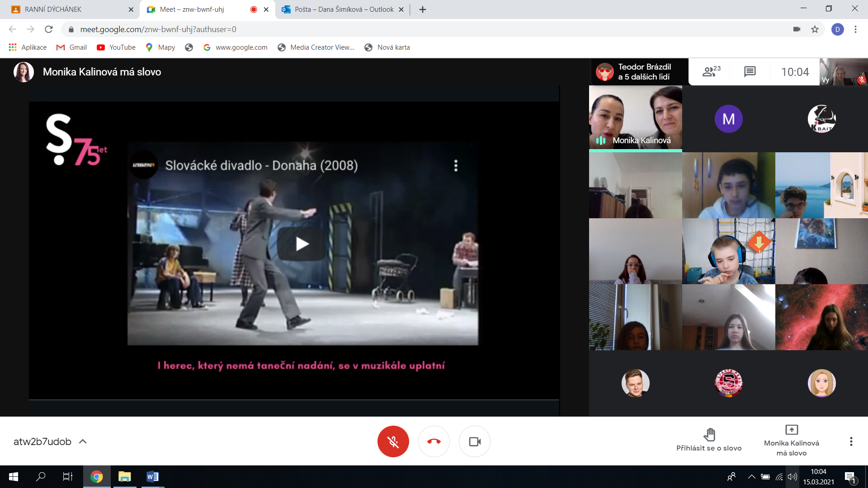The image size is (868, 488).
Task: Click your own video preview thumbnail
Action: pyautogui.click(x=844, y=71)
